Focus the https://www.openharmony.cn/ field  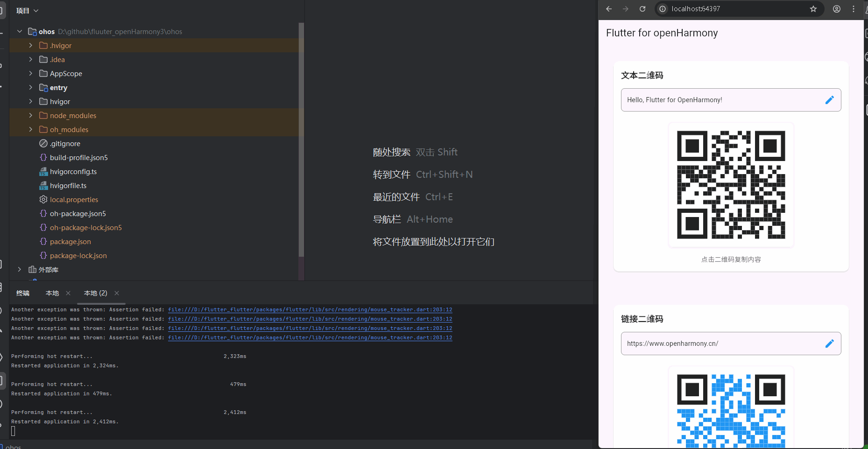(731, 344)
